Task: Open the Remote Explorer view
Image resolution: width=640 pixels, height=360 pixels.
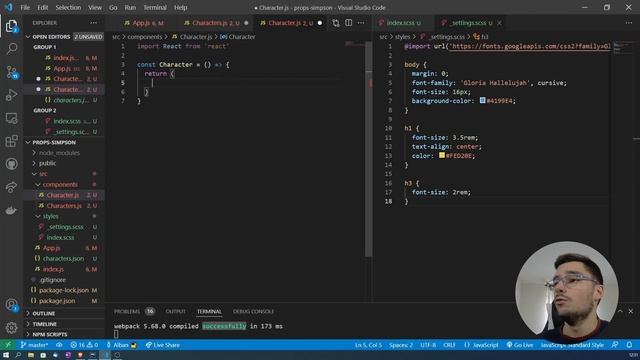Action: pyautogui.click(x=11, y=118)
